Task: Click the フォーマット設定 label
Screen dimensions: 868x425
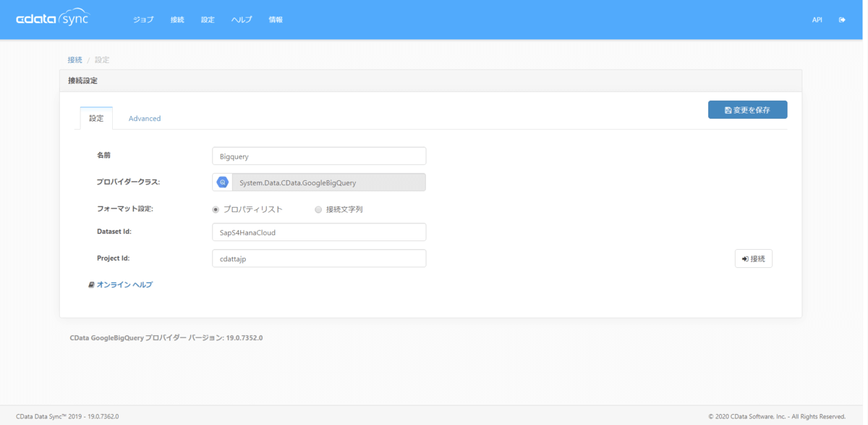Action: point(125,209)
